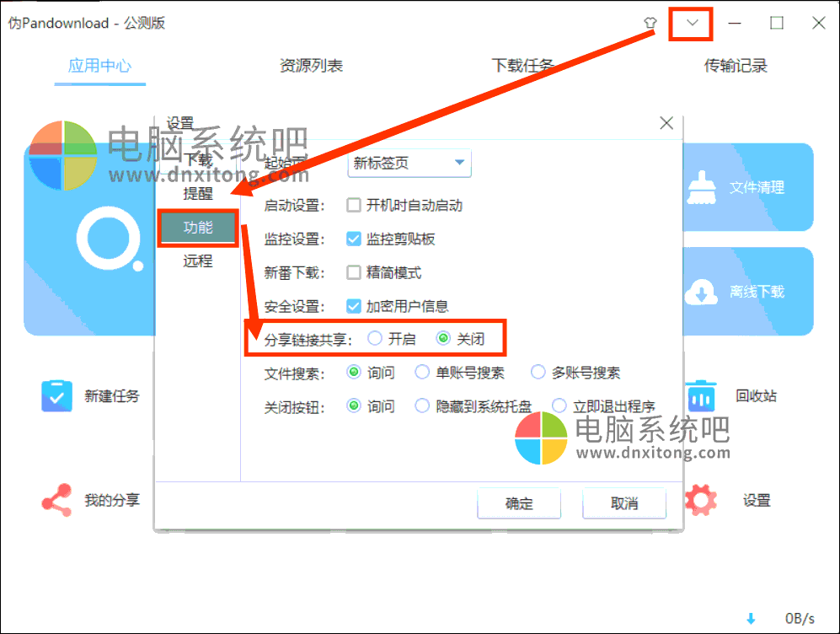
Task: Click the 新建任务 (new task) icon
Action: 56,396
